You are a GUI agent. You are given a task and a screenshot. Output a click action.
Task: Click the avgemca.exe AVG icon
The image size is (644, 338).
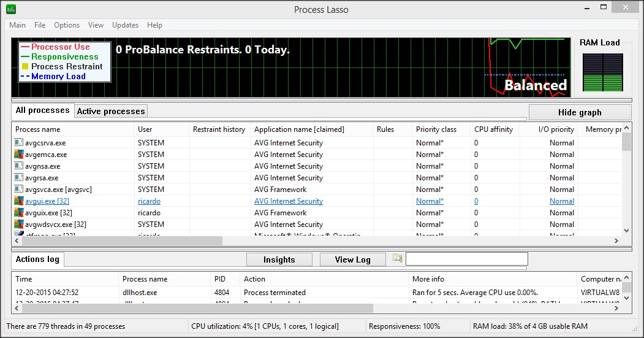[x=19, y=154]
